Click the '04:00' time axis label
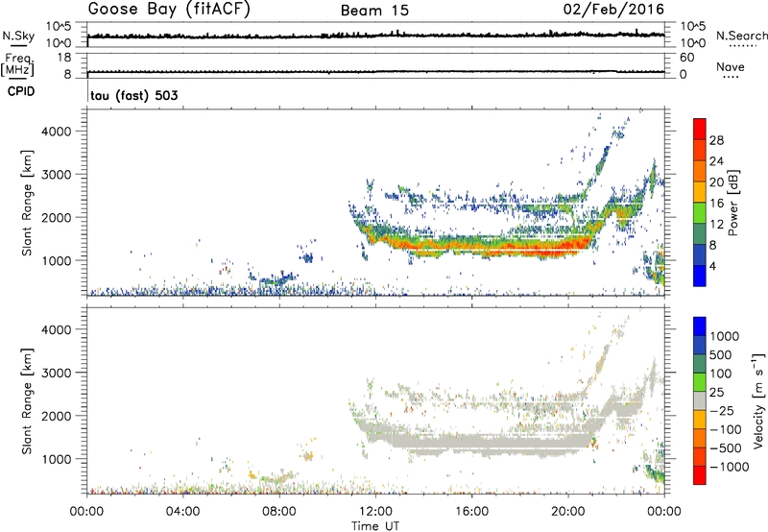Viewport: 768px width, 532px height. (183, 512)
